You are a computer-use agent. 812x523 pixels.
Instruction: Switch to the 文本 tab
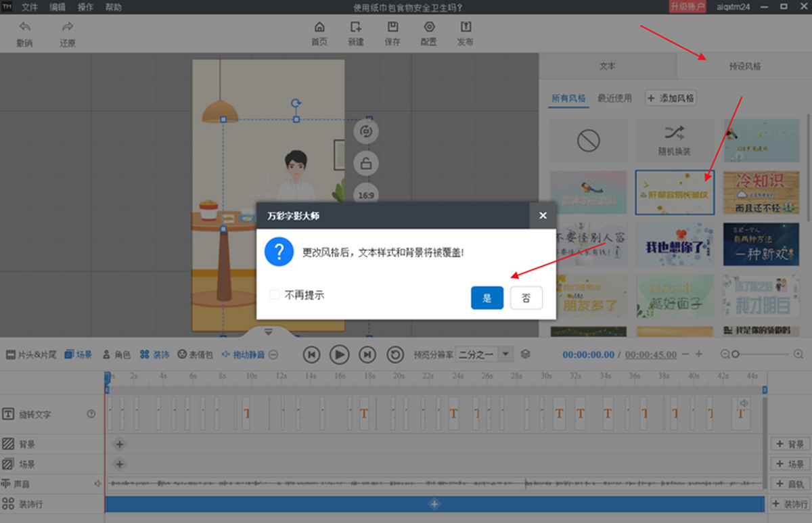tap(608, 66)
